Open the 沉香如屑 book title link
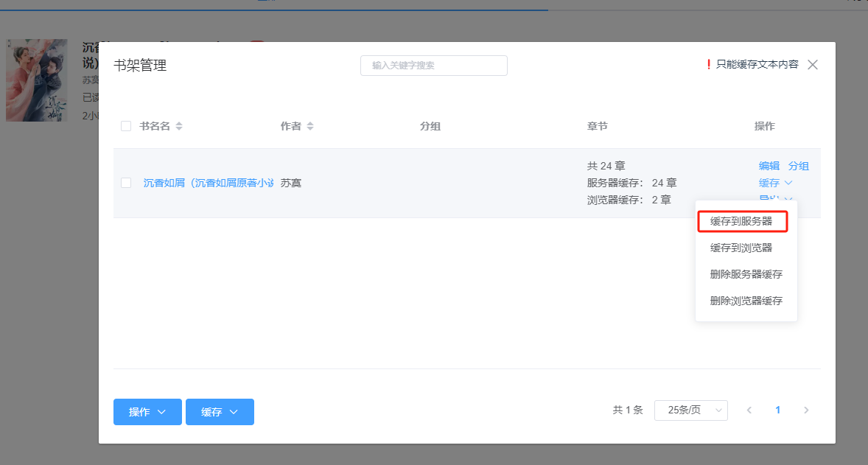 point(209,183)
